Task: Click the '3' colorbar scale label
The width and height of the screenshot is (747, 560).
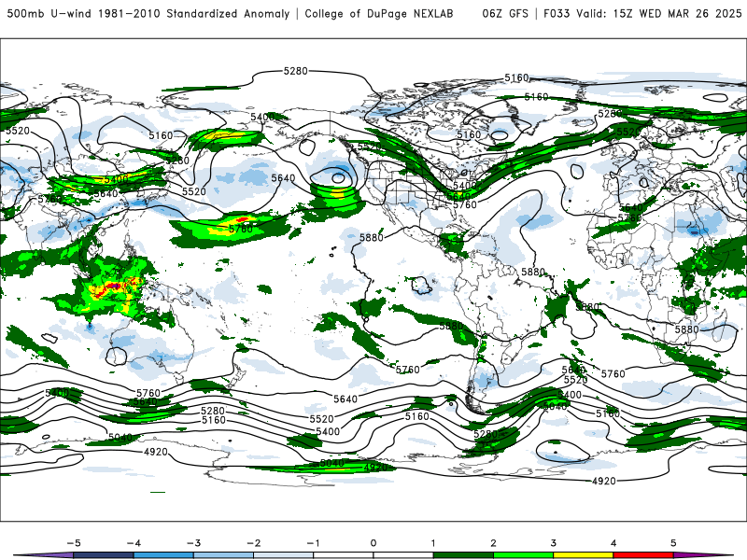Action: 553,543
